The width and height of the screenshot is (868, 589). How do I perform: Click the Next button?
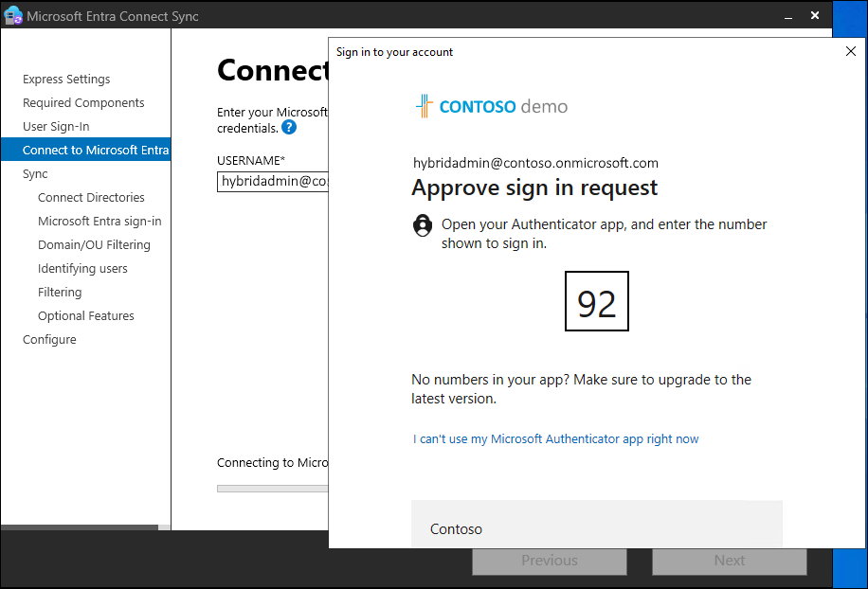(x=729, y=561)
